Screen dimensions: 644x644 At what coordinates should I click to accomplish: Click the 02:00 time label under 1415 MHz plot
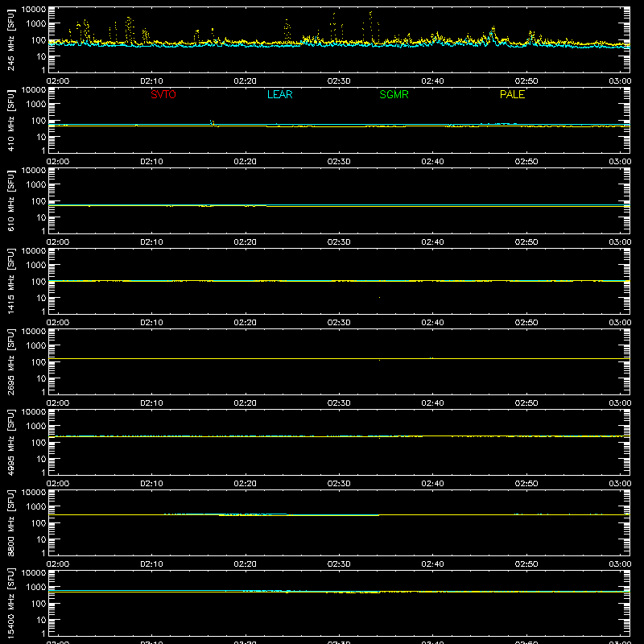[58, 323]
